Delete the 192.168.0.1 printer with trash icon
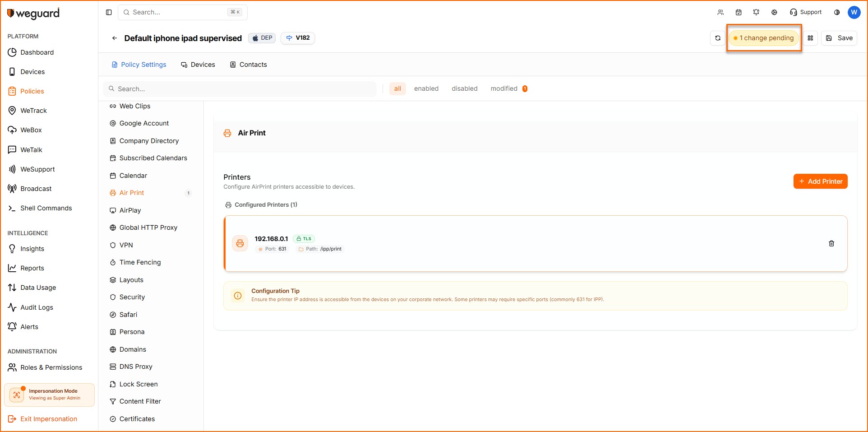The width and height of the screenshot is (868, 432). (x=831, y=244)
